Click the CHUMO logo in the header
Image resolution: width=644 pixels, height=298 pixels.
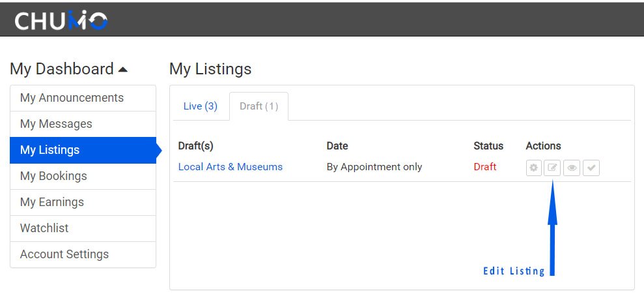[61, 20]
